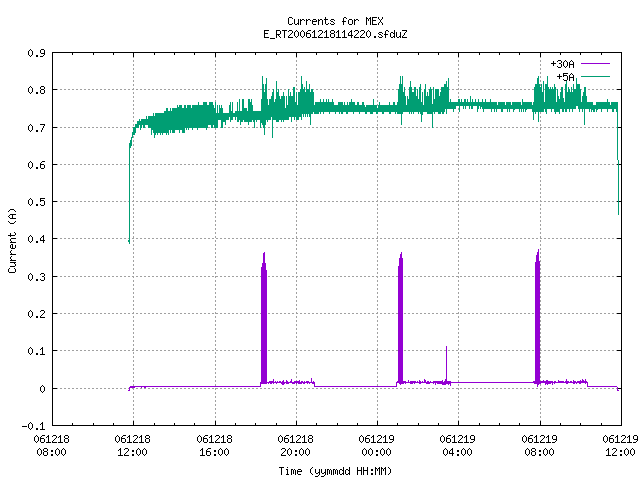640x480 pixels.
Task: Click the third purple +30A current spike
Action: click(x=538, y=318)
